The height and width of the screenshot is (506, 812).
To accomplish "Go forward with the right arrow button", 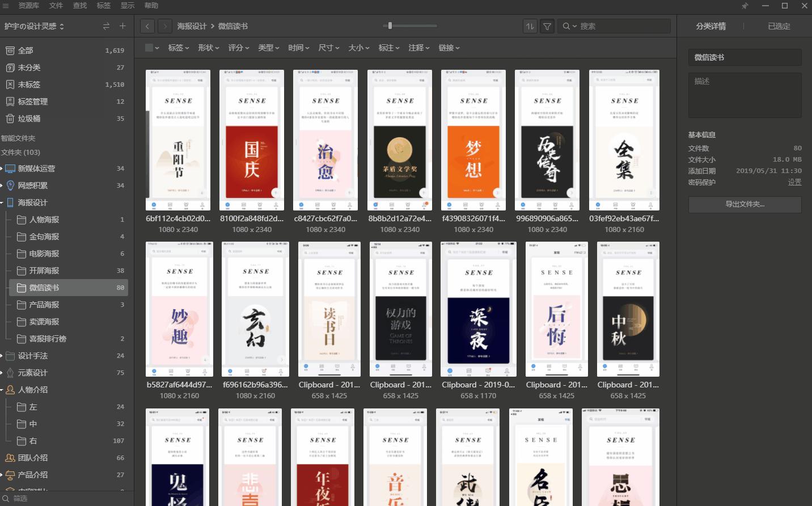I will [165, 26].
